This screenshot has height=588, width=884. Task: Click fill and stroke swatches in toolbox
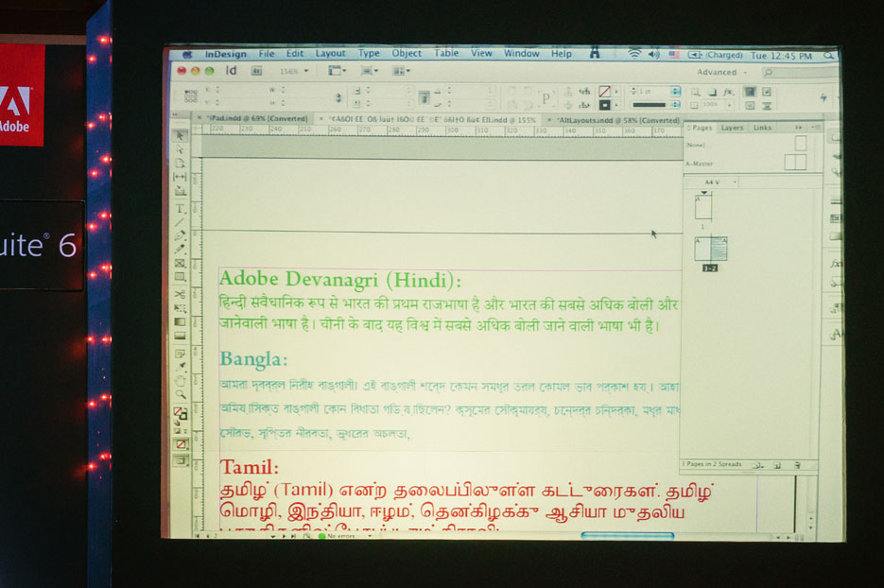click(x=181, y=413)
